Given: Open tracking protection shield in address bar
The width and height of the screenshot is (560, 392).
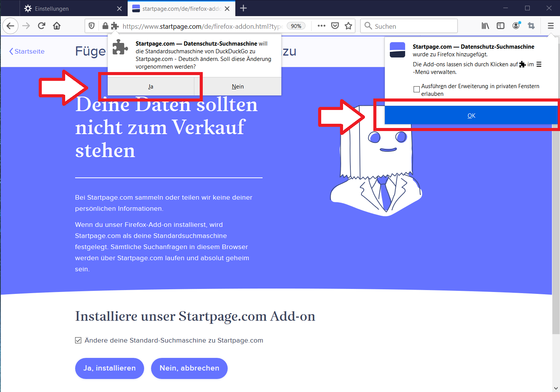Looking at the screenshot, I should [x=92, y=26].
